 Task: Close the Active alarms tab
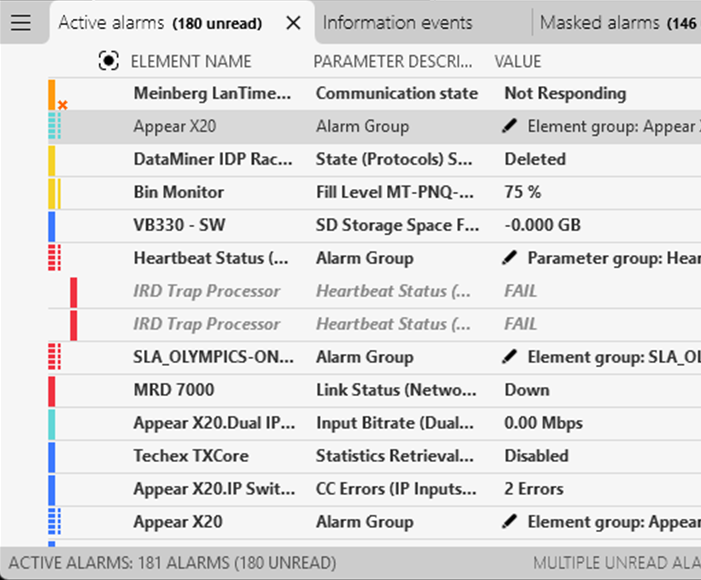(x=293, y=23)
